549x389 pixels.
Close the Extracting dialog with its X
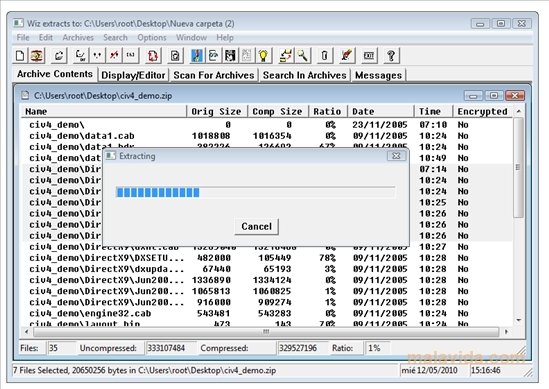(396, 156)
